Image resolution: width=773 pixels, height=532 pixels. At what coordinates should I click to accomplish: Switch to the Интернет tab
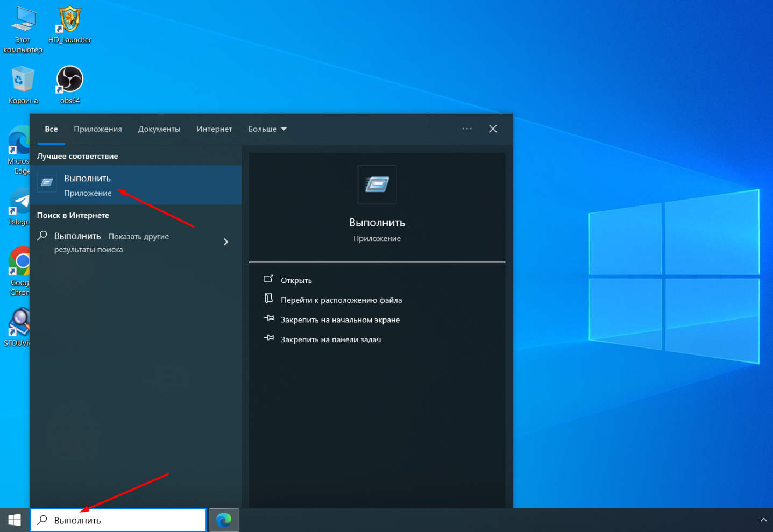pyautogui.click(x=214, y=129)
